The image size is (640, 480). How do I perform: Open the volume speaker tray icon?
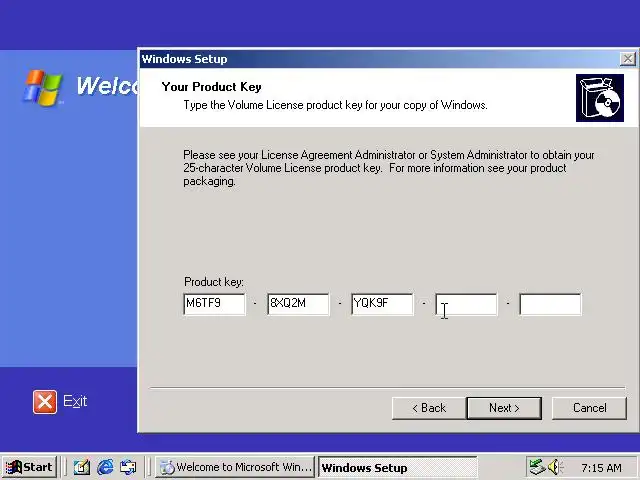(555, 467)
